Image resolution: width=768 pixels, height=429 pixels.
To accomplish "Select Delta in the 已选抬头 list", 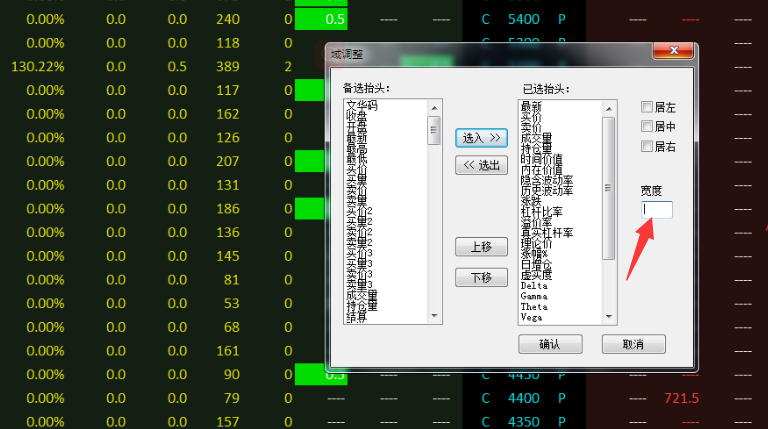I will click(535, 285).
